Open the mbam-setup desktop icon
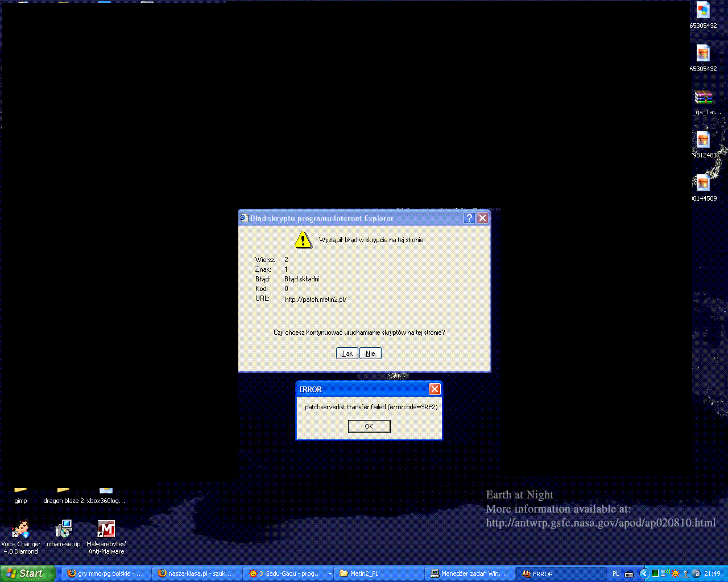728x582 pixels. (63, 534)
